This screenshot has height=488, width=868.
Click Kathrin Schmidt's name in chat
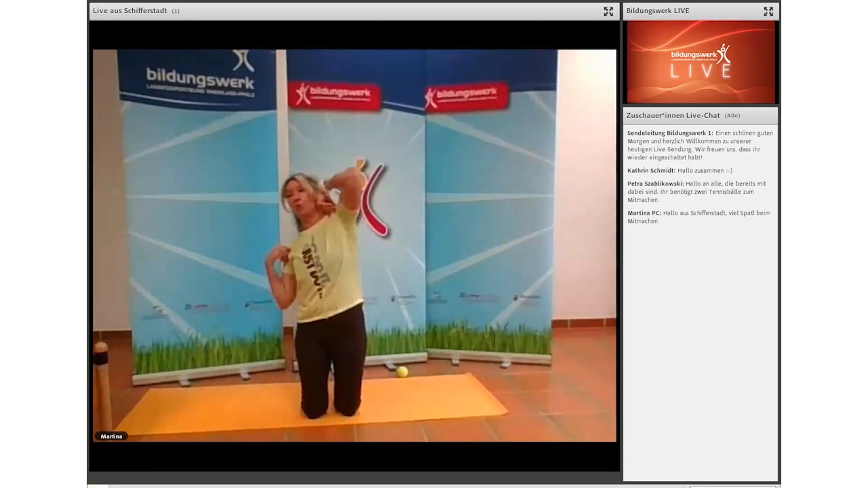(651, 171)
